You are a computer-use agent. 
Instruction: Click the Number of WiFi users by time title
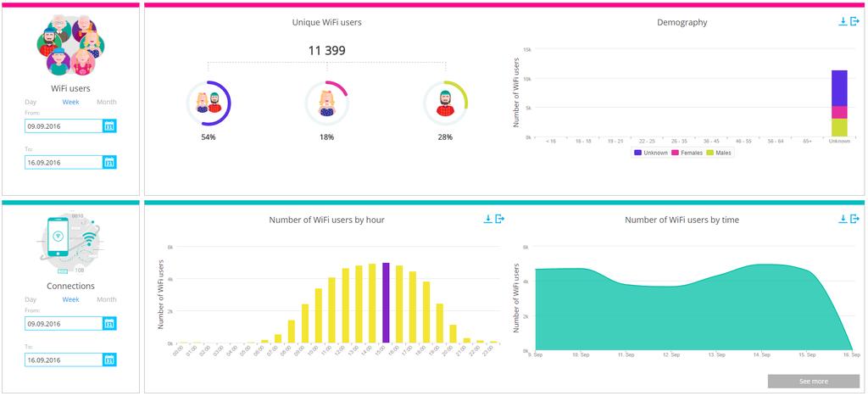(682, 220)
